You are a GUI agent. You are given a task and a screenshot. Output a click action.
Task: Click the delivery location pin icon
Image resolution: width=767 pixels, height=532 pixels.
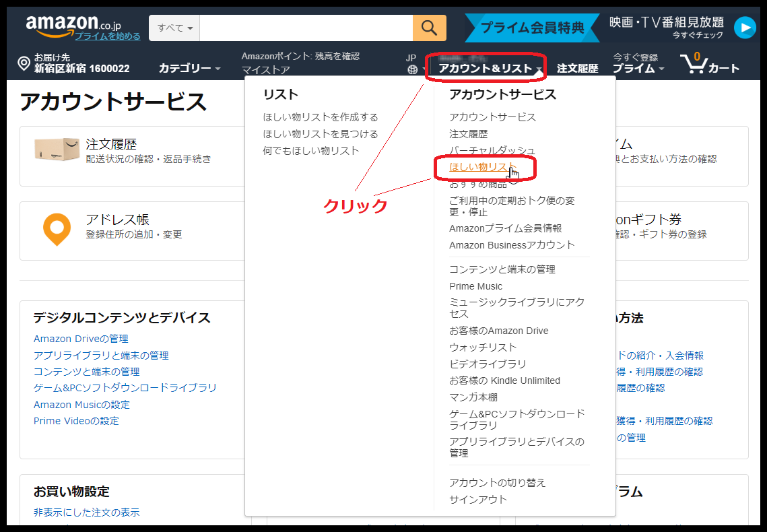point(24,64)
